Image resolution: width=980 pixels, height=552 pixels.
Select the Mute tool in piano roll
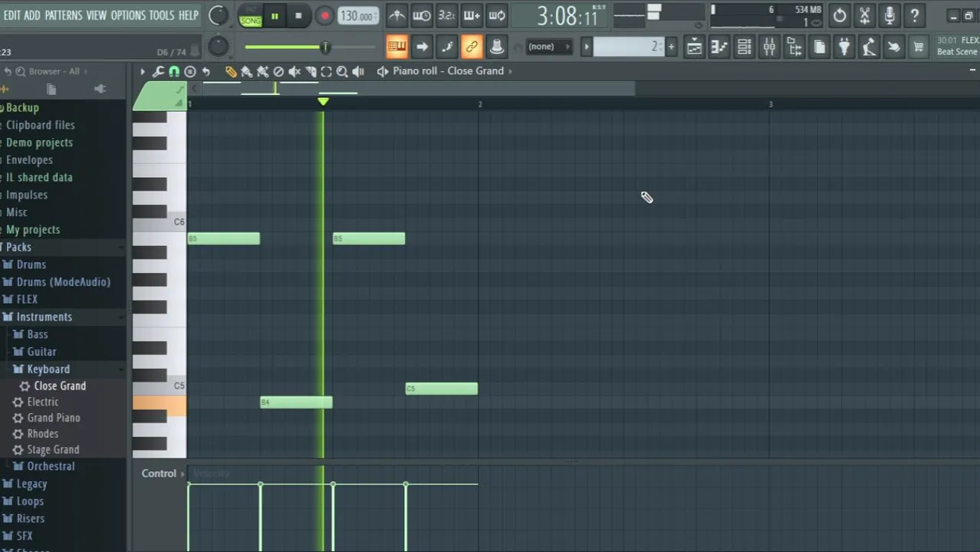[294, 71]
